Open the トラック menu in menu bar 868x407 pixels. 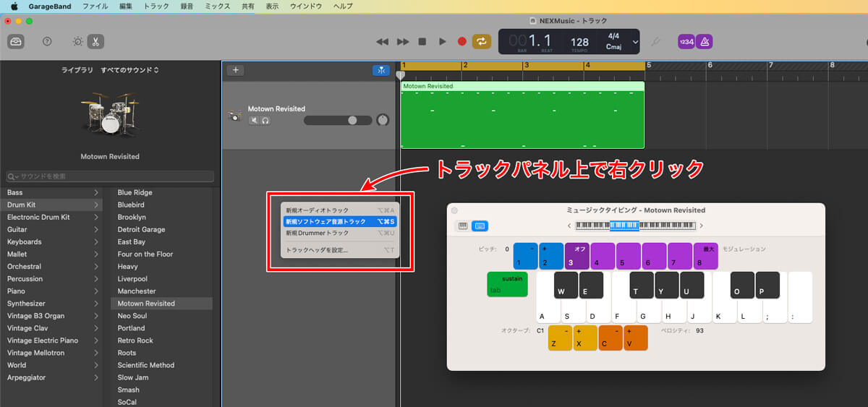tap(156, 6)
